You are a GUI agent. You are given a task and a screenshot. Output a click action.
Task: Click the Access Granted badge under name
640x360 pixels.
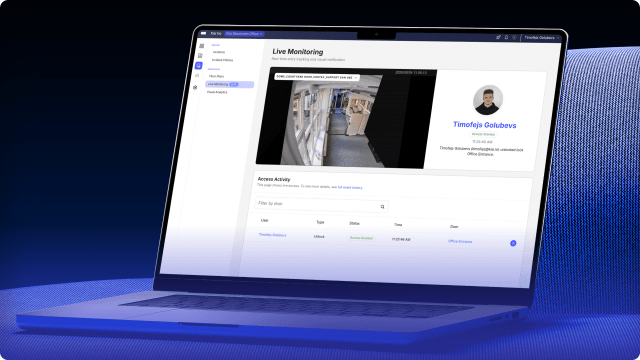(483, 134)
